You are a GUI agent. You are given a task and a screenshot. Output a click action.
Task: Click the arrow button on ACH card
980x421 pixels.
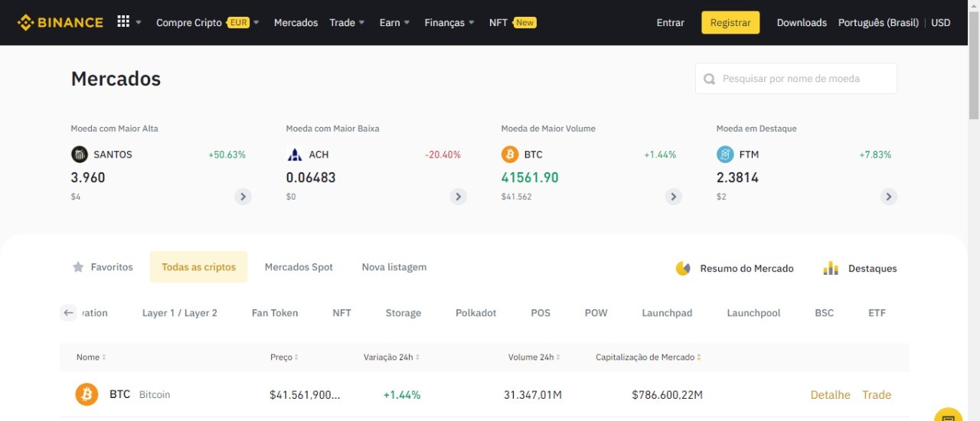pos(458,197)
